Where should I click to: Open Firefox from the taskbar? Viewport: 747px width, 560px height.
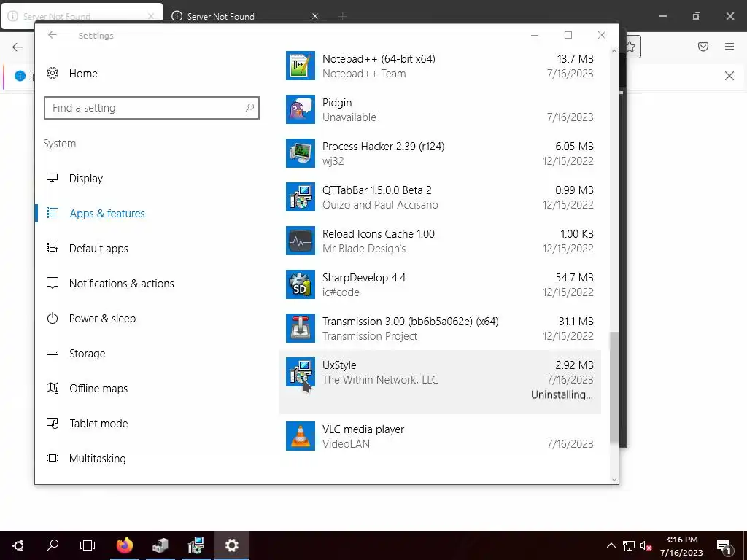coord(124,545)
